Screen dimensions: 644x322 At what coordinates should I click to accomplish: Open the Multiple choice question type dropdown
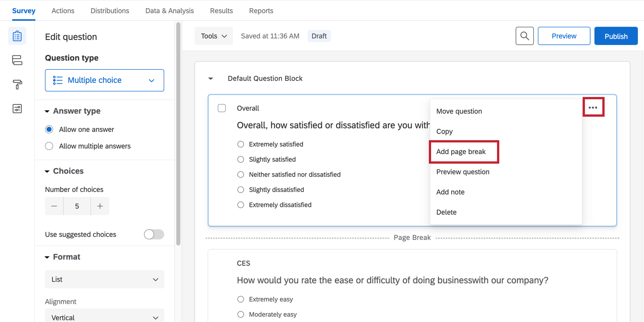105,80
